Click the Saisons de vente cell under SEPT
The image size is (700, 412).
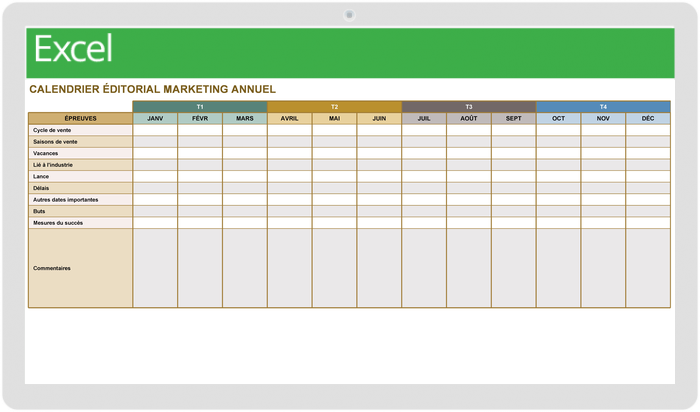point(513,141)
